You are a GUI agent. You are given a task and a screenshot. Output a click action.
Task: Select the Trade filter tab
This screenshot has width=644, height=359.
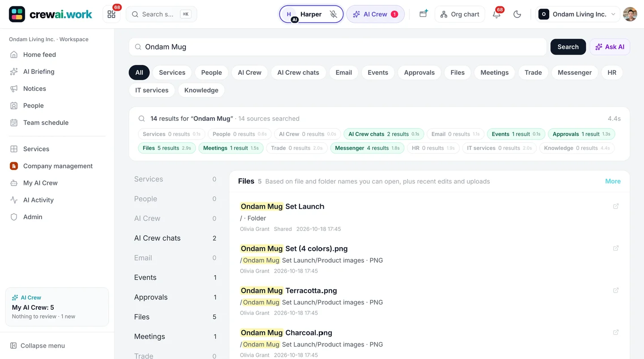[533, 73]
